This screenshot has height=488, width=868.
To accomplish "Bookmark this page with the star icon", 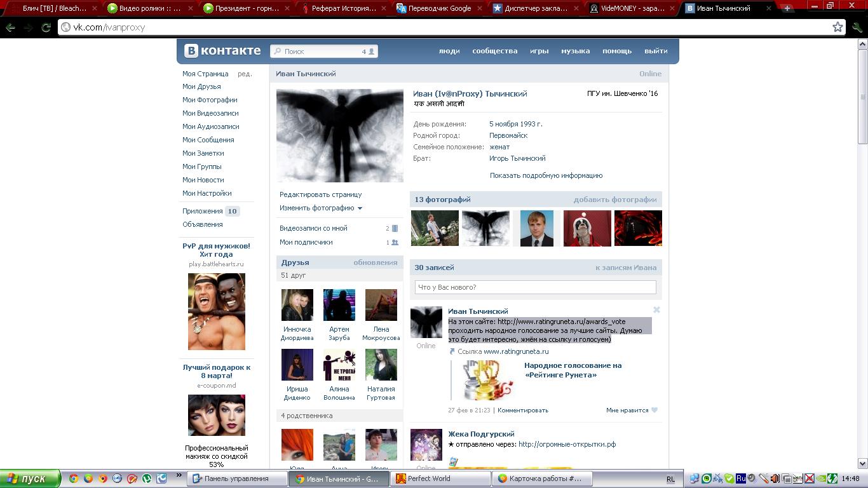I will click(x=837, y=27).
